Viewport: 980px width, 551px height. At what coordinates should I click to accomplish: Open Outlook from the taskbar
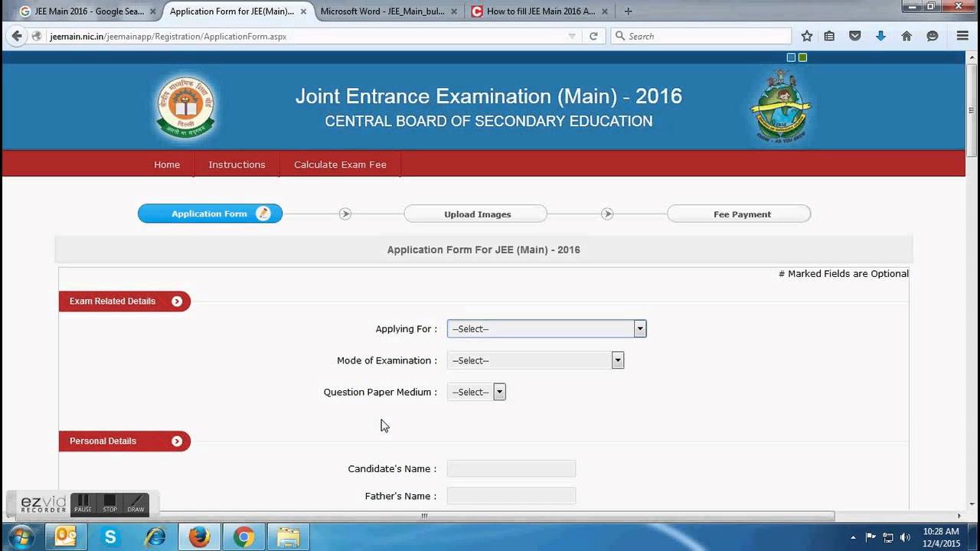[66, 537]
